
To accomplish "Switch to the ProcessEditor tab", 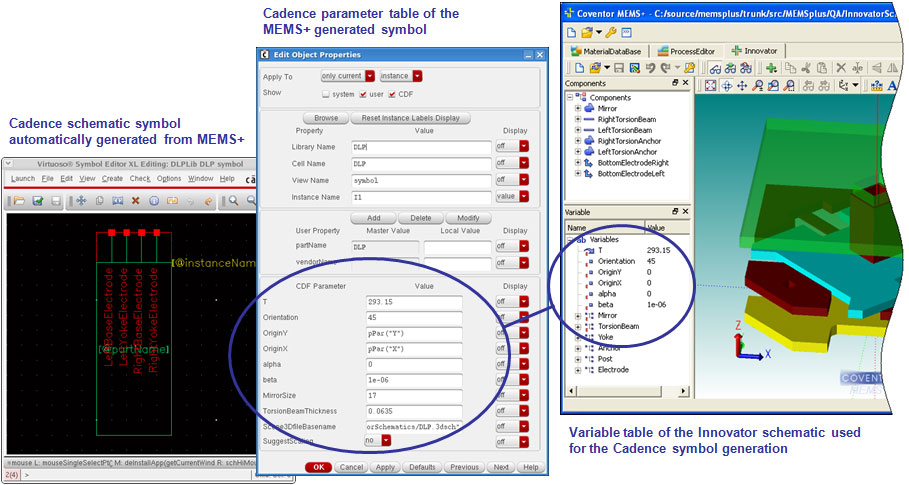I will tap(686, 51).
